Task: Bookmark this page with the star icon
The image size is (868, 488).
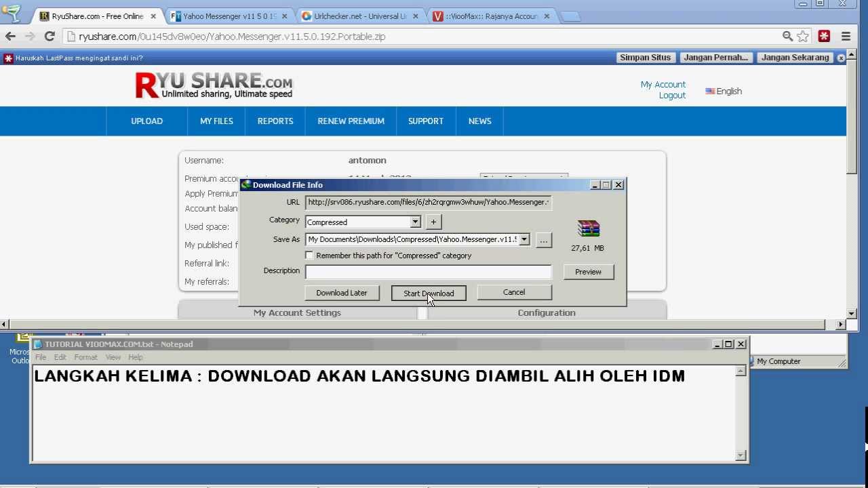Action: coord(804,37)
